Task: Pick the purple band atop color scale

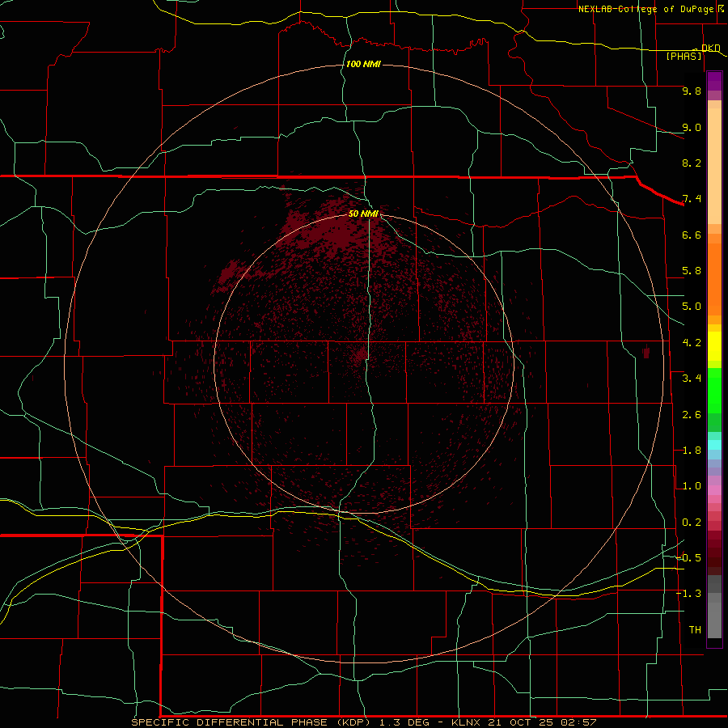Action: (714, 81)
